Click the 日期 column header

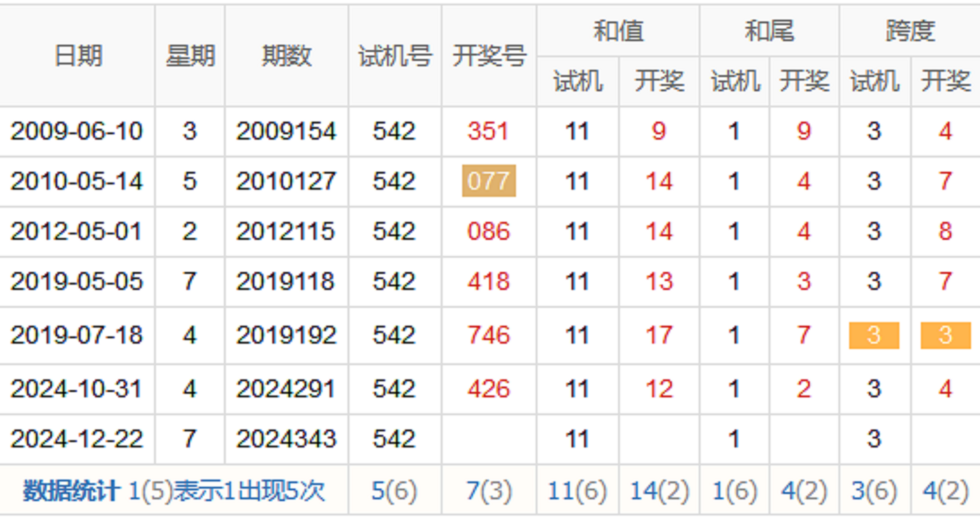click(x=78, y=56)
